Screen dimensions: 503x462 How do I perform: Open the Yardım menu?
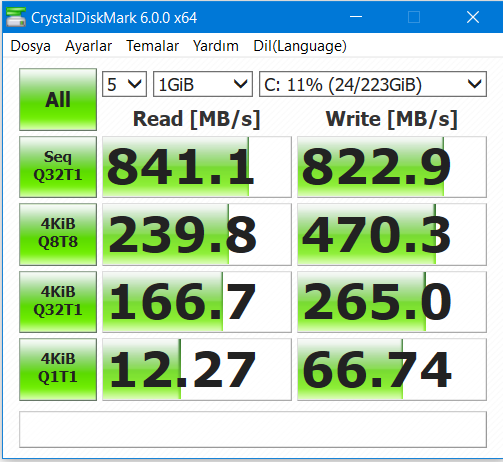coord(216,46)
